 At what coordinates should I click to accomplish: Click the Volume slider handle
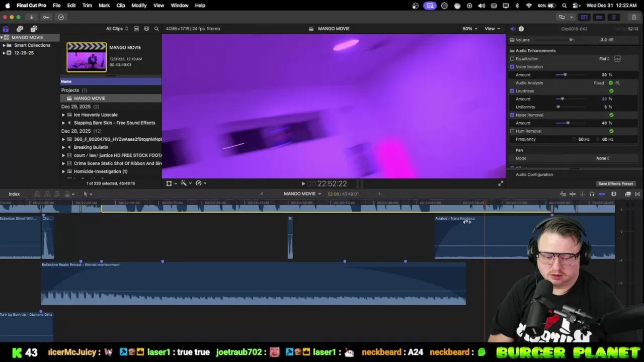[571, 40]
